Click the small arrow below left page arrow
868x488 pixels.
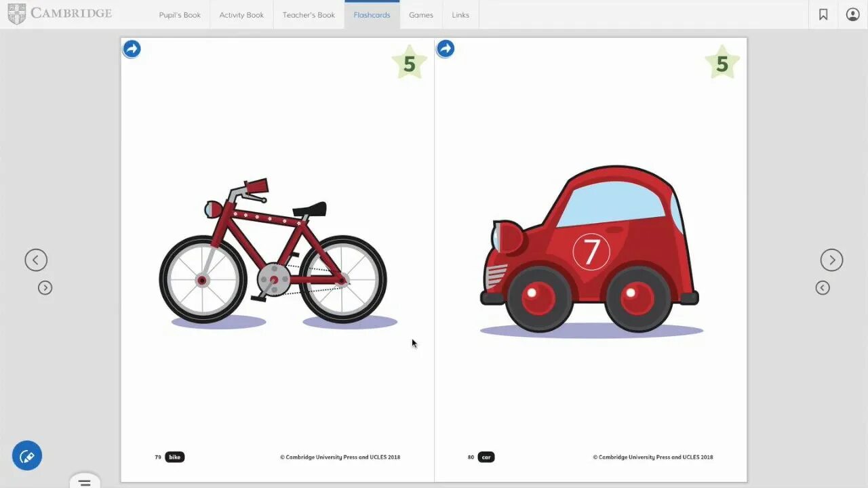pyautogui.click(x=45, y=288)
